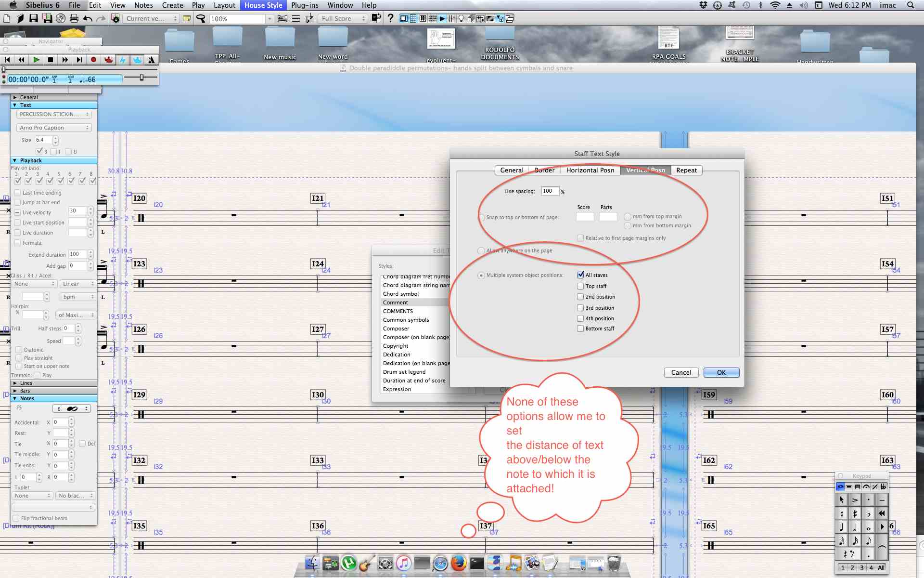This screenshot has width=924, height=578.
Task: Click the Cancel button to dismiss
Action: (680, 372)
